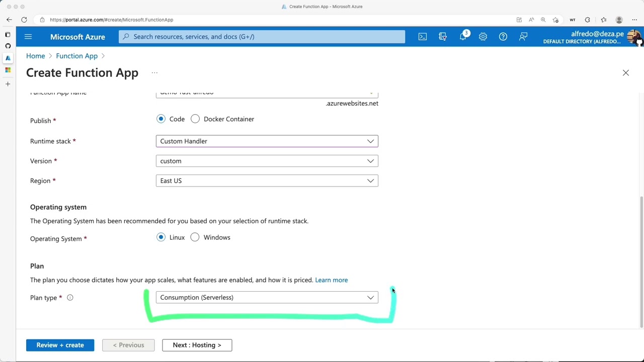The width and height of the screenshot is (644, 362).
Task: Click the Read aloud icon in address bar
Action: (531, 20)
